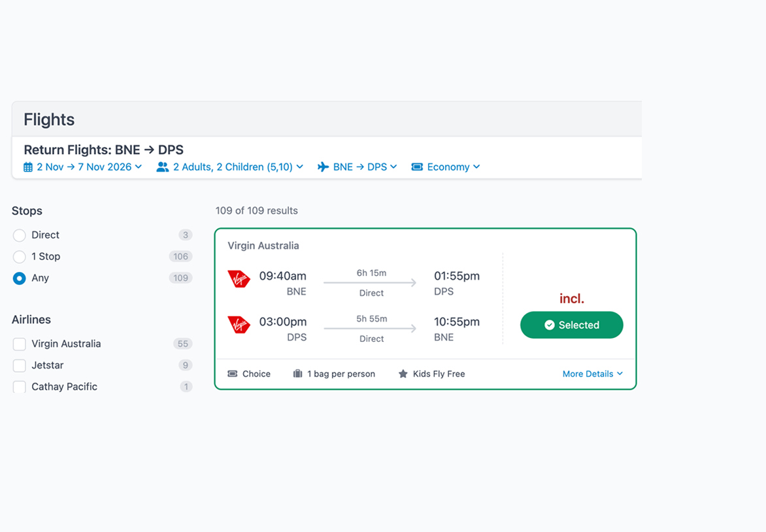The height and width of the screenshot is (532, 766).
Task: Click the star icon beside Kids Fly Free
Action: [x=403, y=374]
